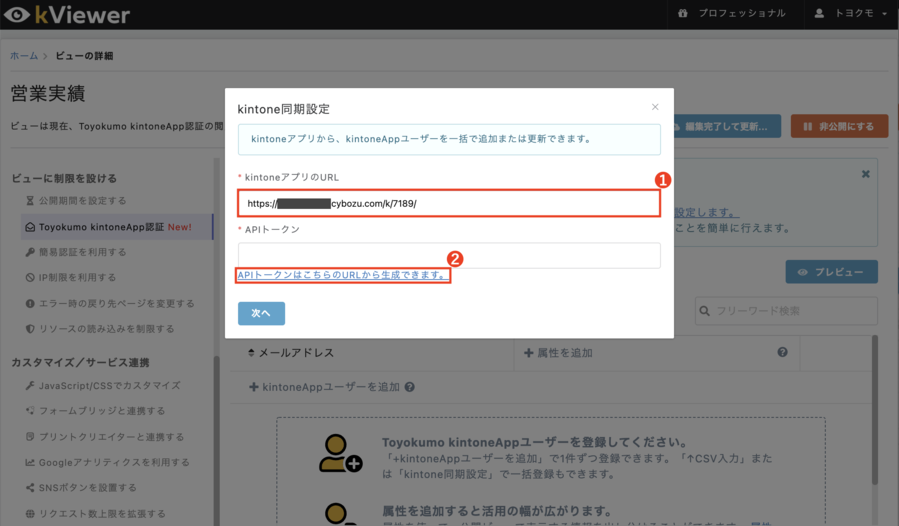
Task: Click shield icon beside リソースの読み込みを制限する
Action: pos(30,329)
